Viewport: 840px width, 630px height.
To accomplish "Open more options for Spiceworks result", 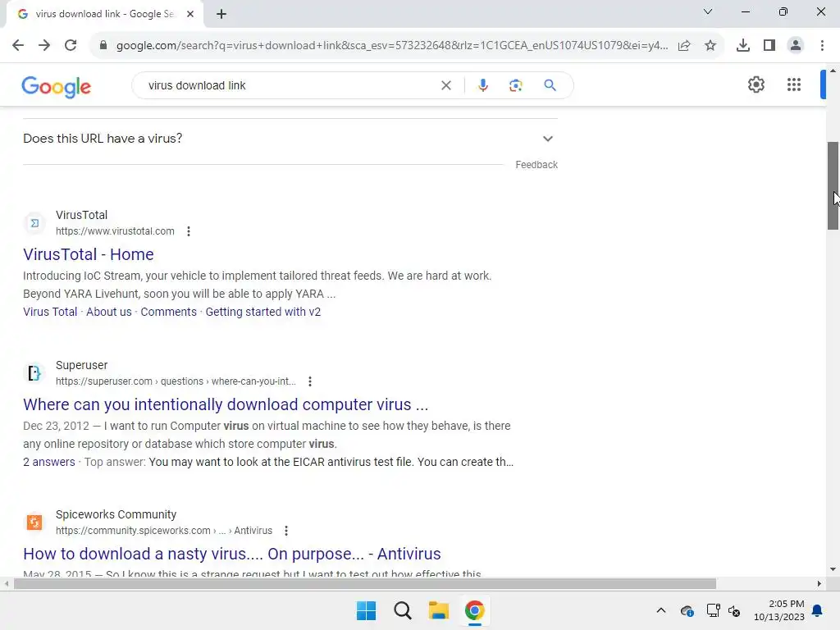I will pyautogui.click(x=286, y=531).
